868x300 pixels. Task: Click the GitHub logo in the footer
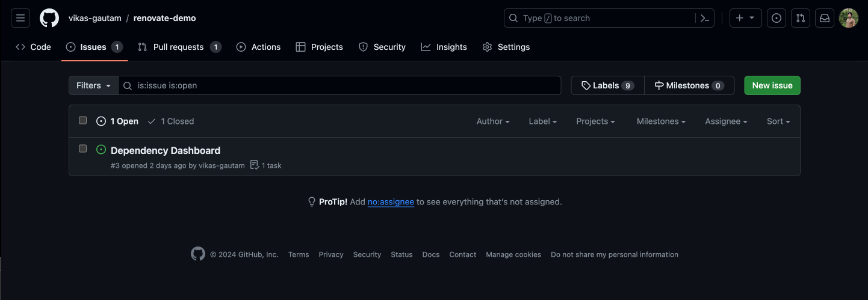pyautogui.click(x=198, y=254)
